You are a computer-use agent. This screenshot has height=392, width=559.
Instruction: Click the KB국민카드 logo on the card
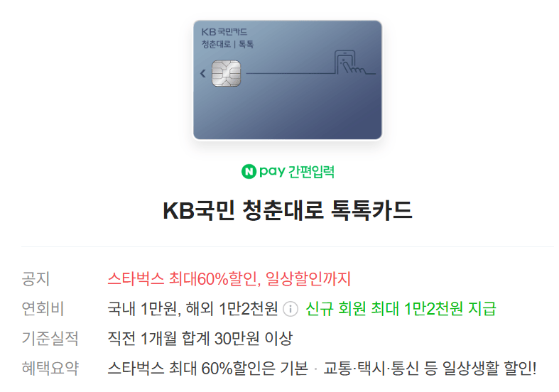pos(224,32)
